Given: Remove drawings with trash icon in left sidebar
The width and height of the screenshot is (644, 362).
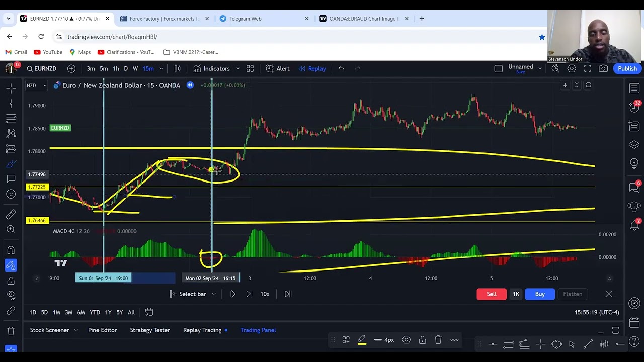Looking at the screenshot, I should tap(11, 331).
